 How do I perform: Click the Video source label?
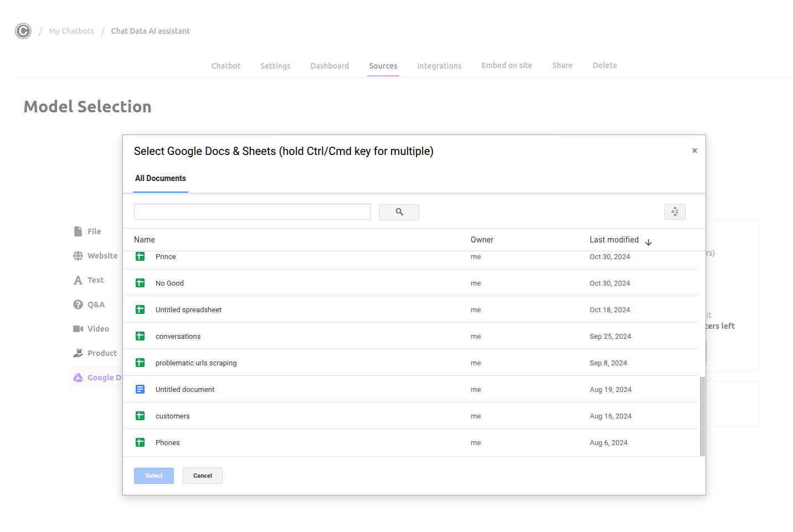pyautogui.click(x=98, y=329)
